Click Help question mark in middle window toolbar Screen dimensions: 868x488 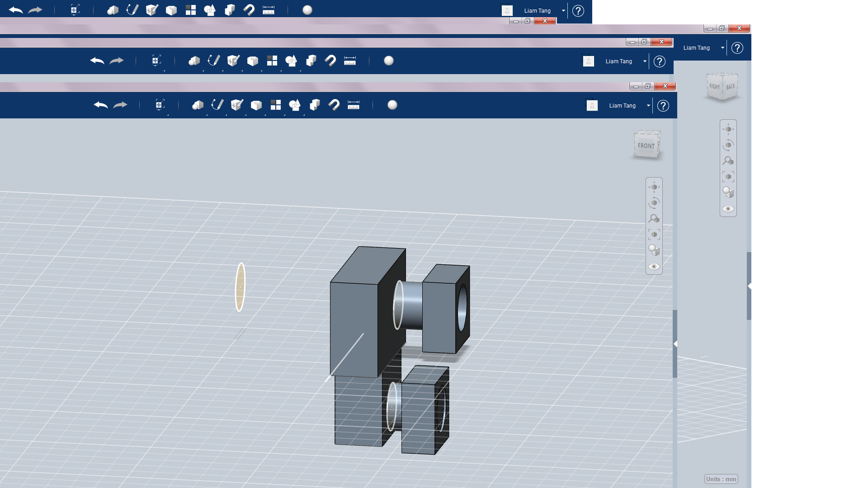click(660, 61)
